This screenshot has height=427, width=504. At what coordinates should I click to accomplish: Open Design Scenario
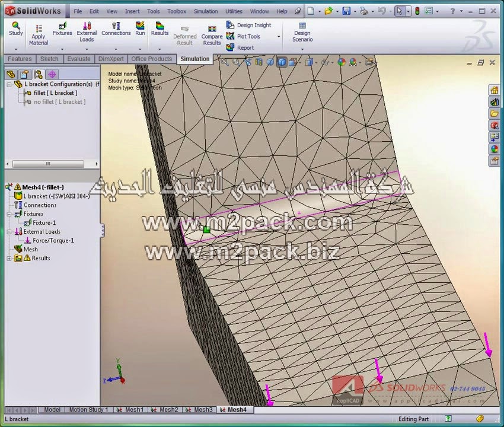pyautogui.click(x=302, y=32)
